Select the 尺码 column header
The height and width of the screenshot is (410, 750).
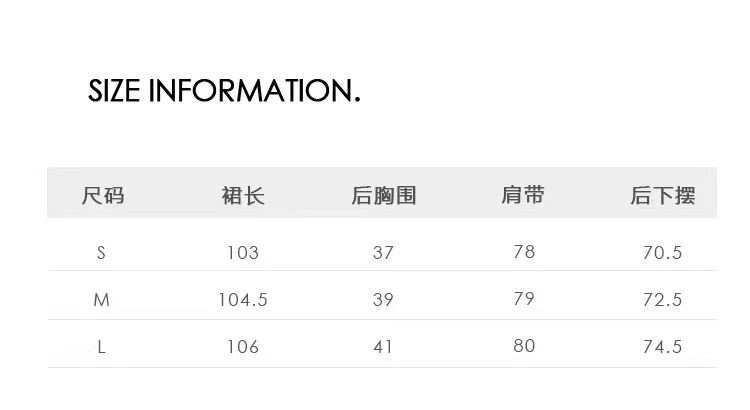pyautogui.click(x=102, y=195)
